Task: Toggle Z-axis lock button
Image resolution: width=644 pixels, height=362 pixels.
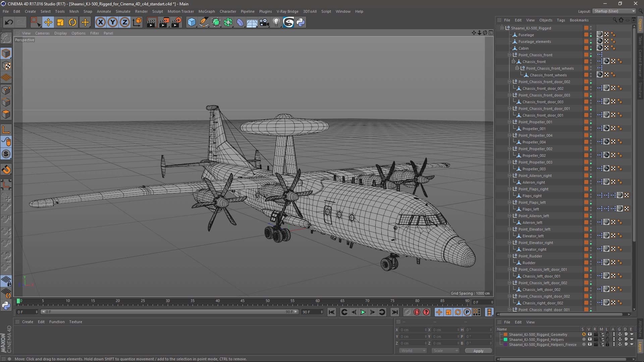Action: 125,22
